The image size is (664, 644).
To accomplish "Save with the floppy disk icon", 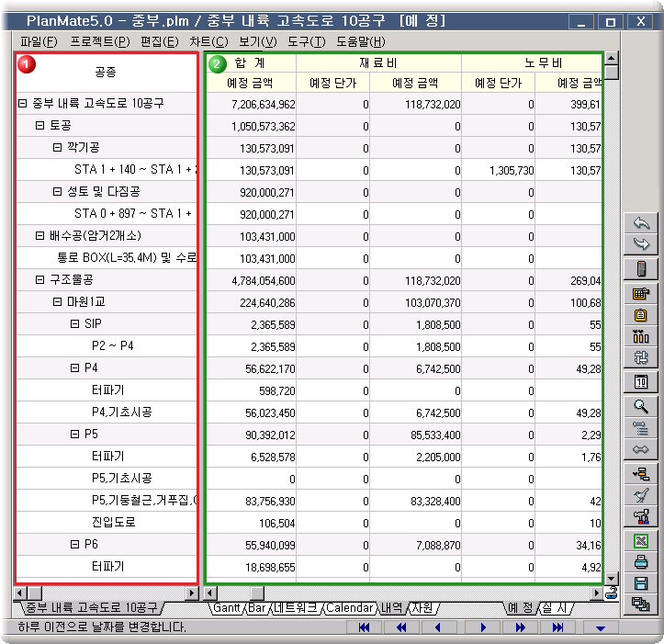I will point(641,583).
